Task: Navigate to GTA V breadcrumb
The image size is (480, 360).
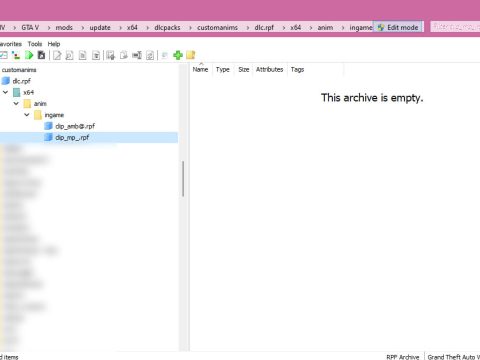Action: click(30, 28)
